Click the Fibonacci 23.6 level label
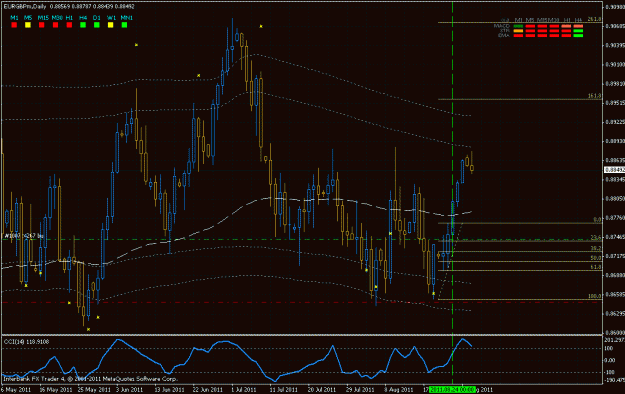Viewport: 625px width, 394px height. click(596, 237)
